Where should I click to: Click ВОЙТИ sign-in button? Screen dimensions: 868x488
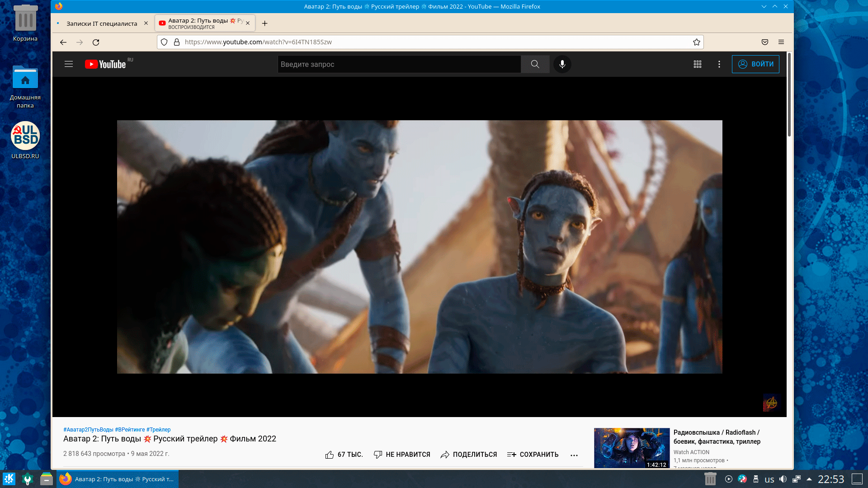click(x=755, y=64)
